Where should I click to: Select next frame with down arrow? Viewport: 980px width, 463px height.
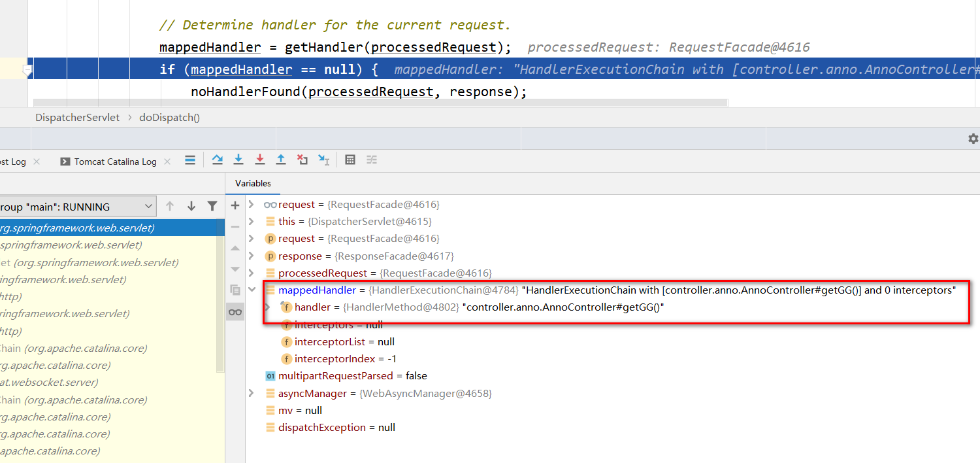click(191, 206)
